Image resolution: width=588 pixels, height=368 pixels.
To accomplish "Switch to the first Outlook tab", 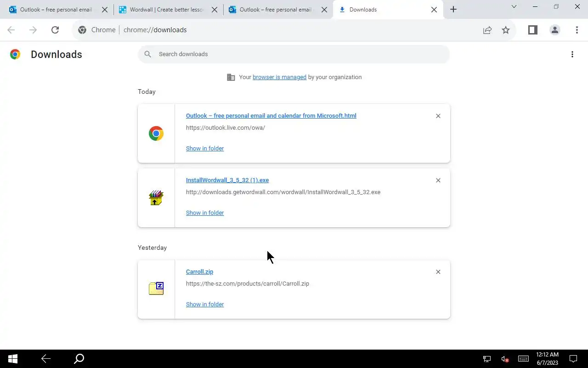I will tap(55, 10).
